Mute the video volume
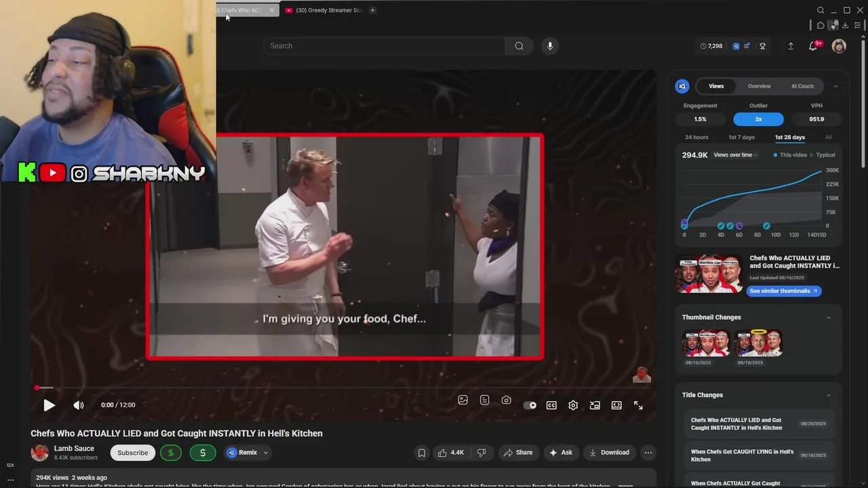Image resolution: width=868 pixels, height=488 pixels. pos(79,405)
